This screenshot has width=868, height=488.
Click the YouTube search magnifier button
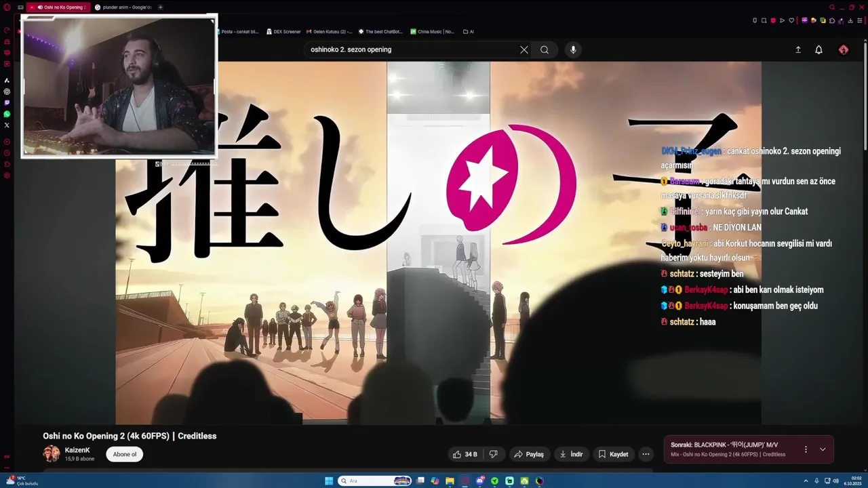tap(545, 49)
